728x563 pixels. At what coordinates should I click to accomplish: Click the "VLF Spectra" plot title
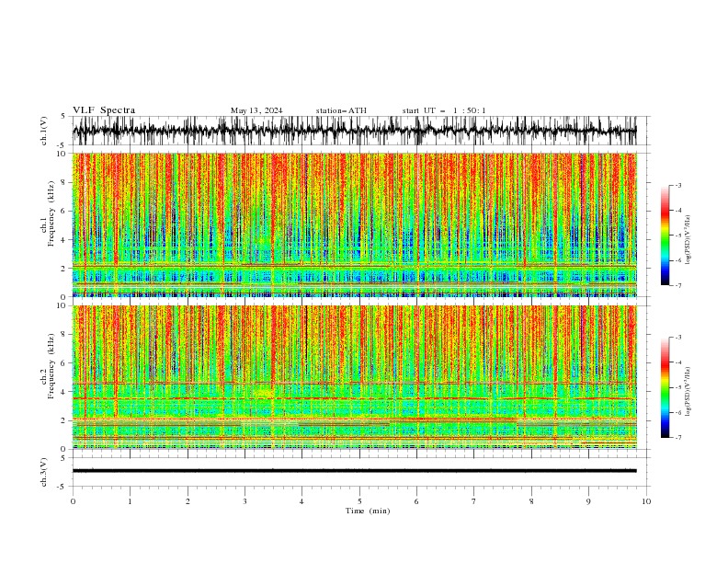coord(104,110)
